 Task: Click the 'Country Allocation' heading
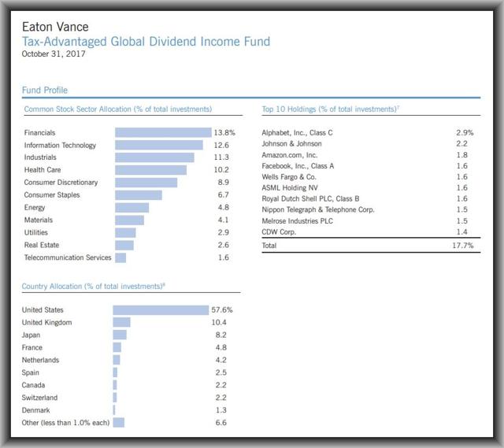click(93, 287)
